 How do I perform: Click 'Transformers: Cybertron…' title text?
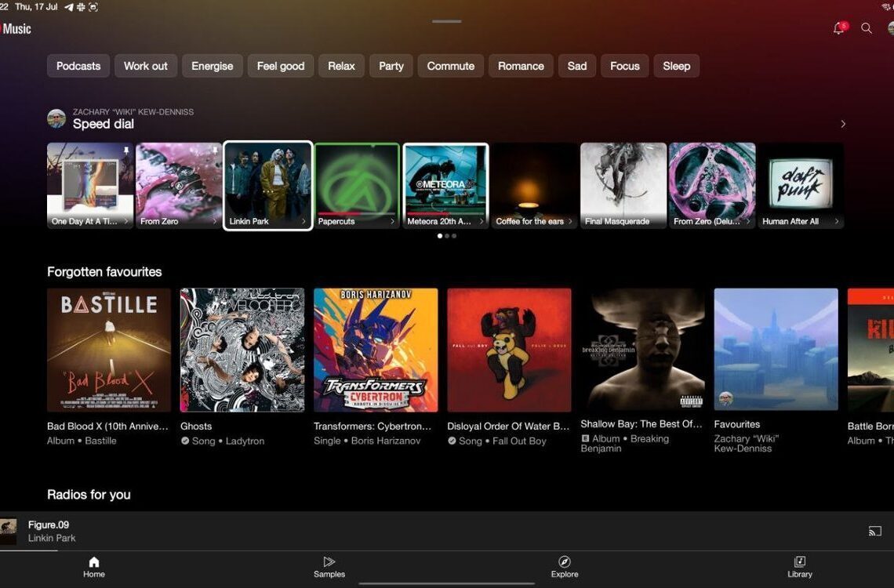(372, 426)
